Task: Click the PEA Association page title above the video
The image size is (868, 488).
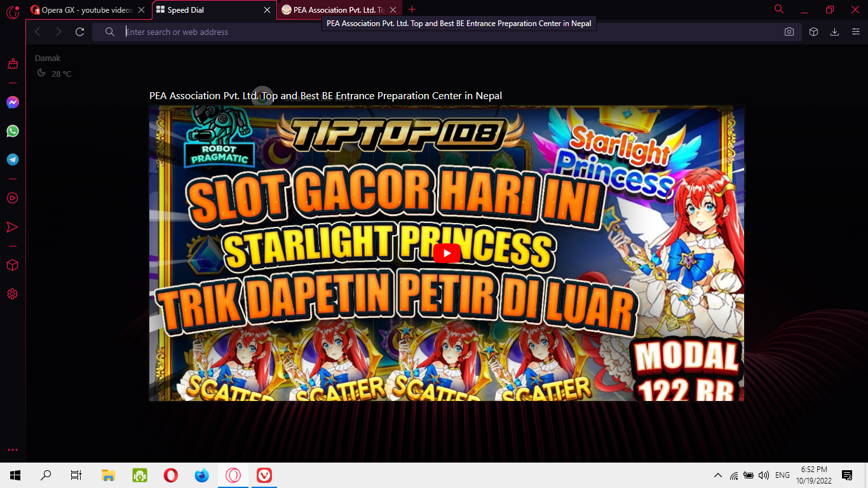Action: pyautogui.click(x=325, y=96)
